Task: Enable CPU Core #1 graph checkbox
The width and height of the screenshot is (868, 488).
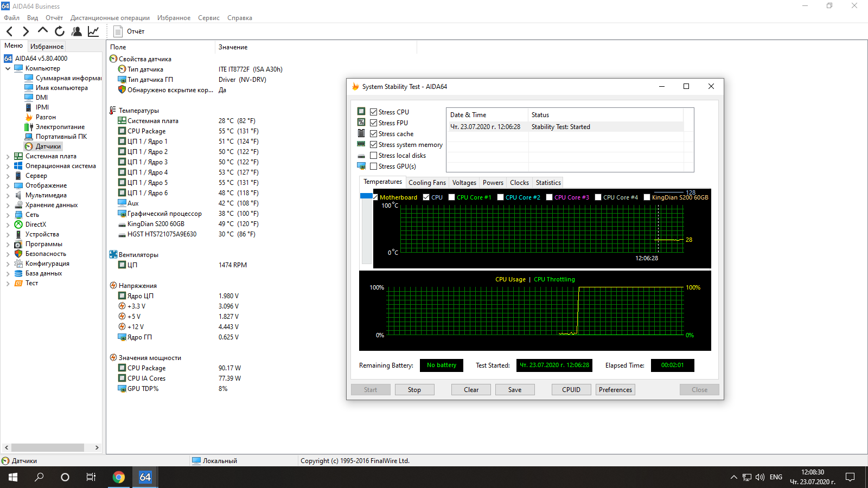Action: coord(452,197)
